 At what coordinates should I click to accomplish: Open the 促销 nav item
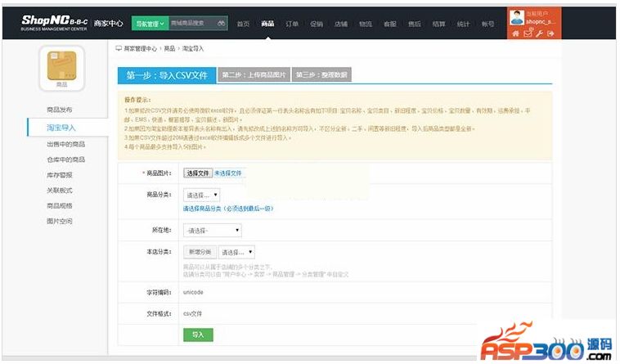(x=317, y=24)
